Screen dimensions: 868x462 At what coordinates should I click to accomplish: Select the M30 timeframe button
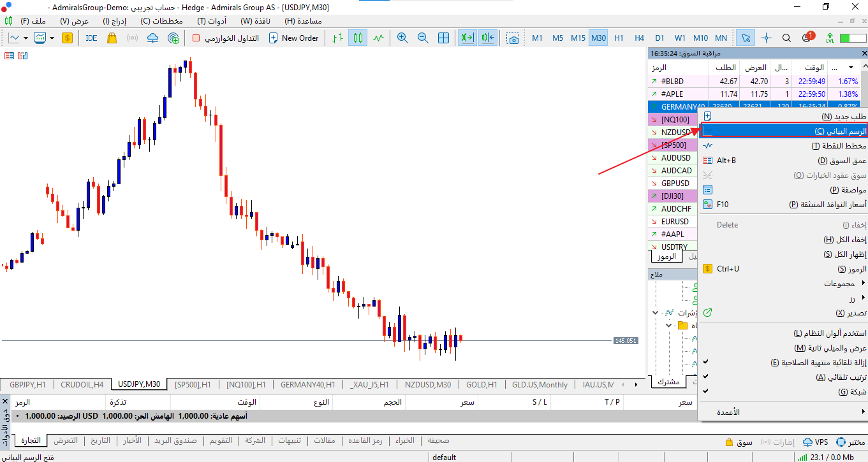pos(598,38)
